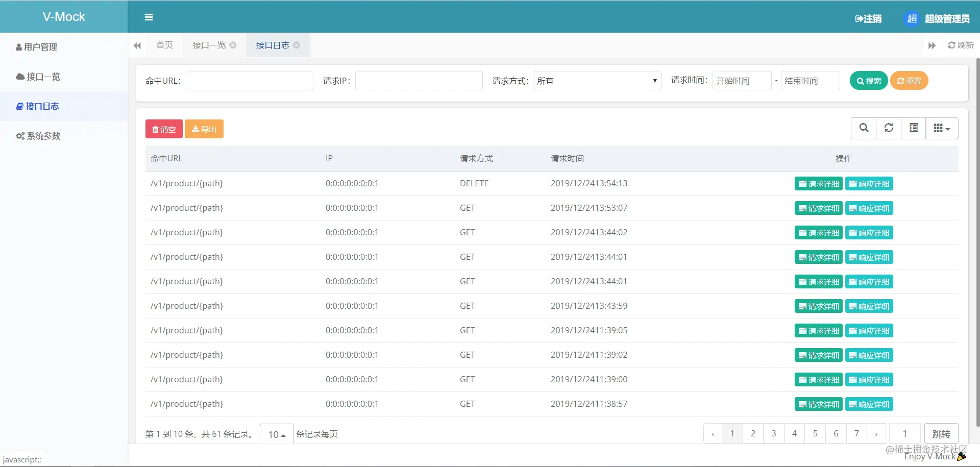Image resolution: width=980 pixels, height=467 pixels.
Task: Focus the 请求IP input field
Action: click(x=419, y=81)
